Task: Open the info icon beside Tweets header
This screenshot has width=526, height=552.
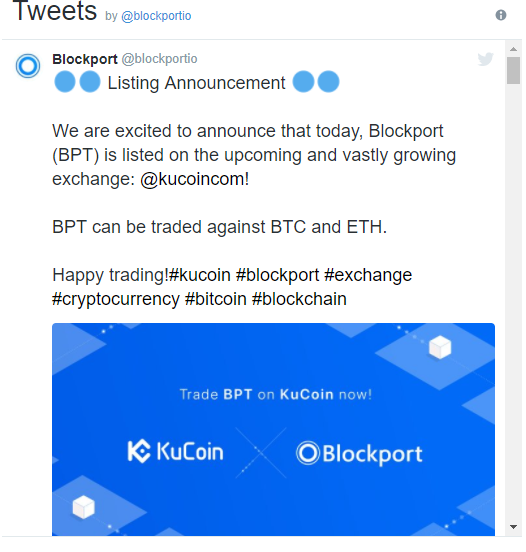Action: coord(501,15)
